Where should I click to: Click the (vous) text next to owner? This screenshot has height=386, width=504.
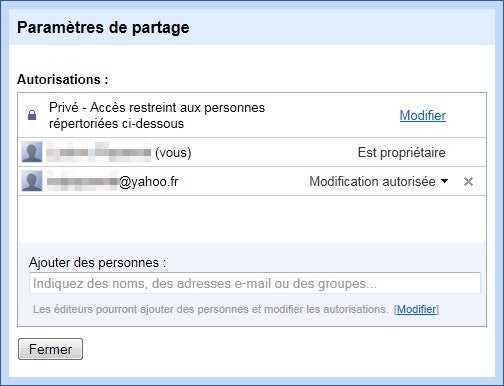(173, 153)
